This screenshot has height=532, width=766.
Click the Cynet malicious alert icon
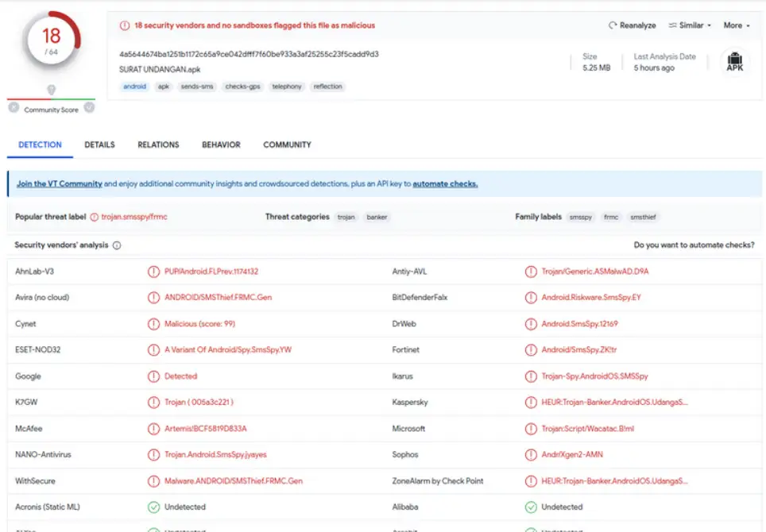(x=153, y=324)
